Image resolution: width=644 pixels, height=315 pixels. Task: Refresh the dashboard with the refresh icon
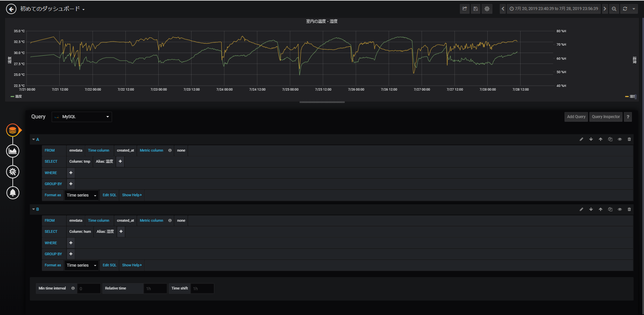[x=625, y=9]
